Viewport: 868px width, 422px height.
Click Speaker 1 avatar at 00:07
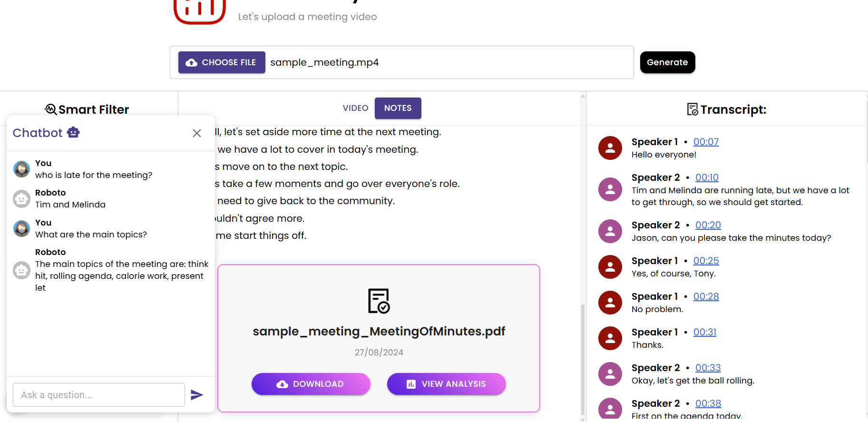[610, 148]
